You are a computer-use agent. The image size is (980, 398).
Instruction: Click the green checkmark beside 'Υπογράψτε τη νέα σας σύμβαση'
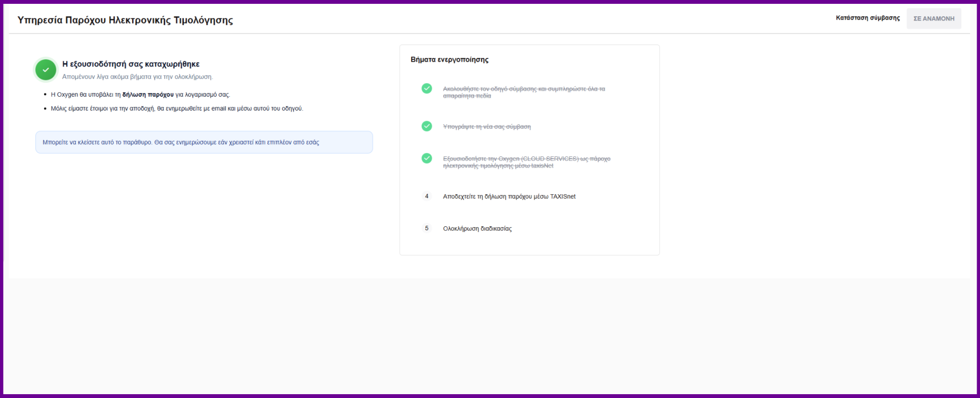[x=427, y=126]
